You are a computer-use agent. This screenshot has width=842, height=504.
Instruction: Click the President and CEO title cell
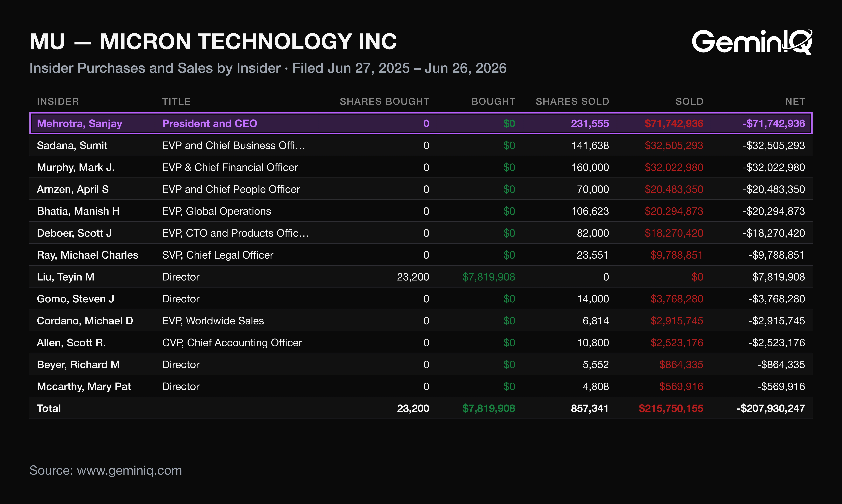[x=210, y=124]
